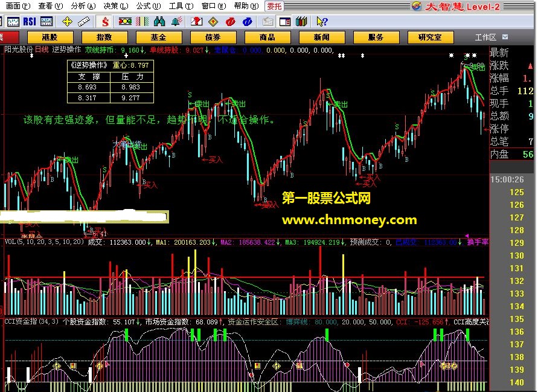Open the RSI indicator tool
Image resolution: width=538 pixels, height=392 pixels.
[30, 22]
